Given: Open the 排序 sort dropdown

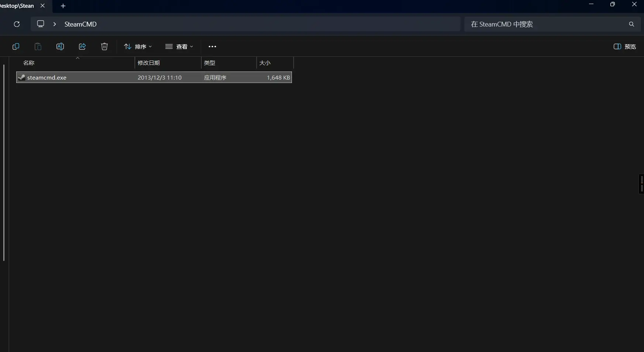Looking at the screenshot, I should 138,46.
